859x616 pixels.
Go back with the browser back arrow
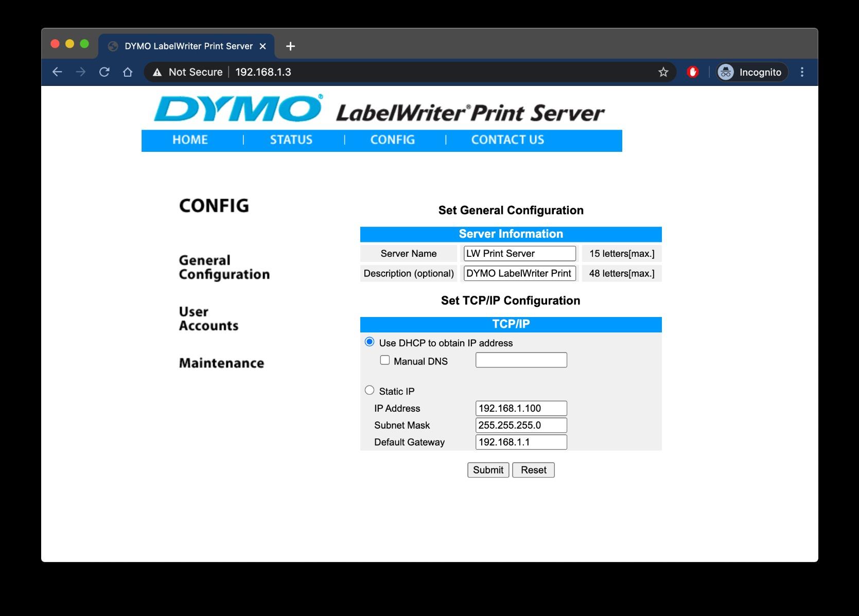(57, 72)
